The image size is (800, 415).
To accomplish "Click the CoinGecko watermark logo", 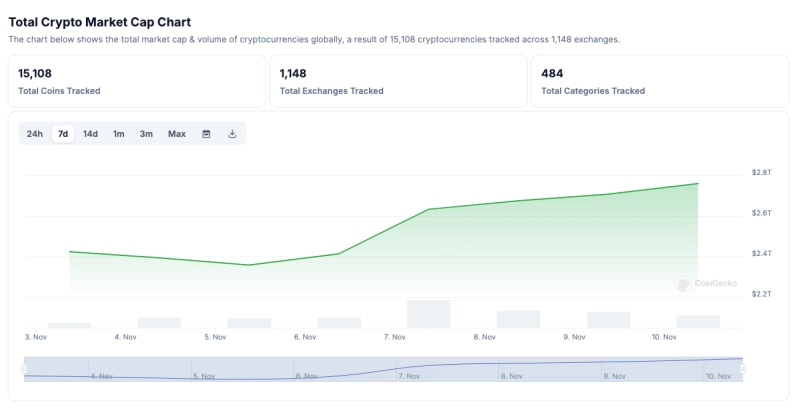I will click(707, 284).
